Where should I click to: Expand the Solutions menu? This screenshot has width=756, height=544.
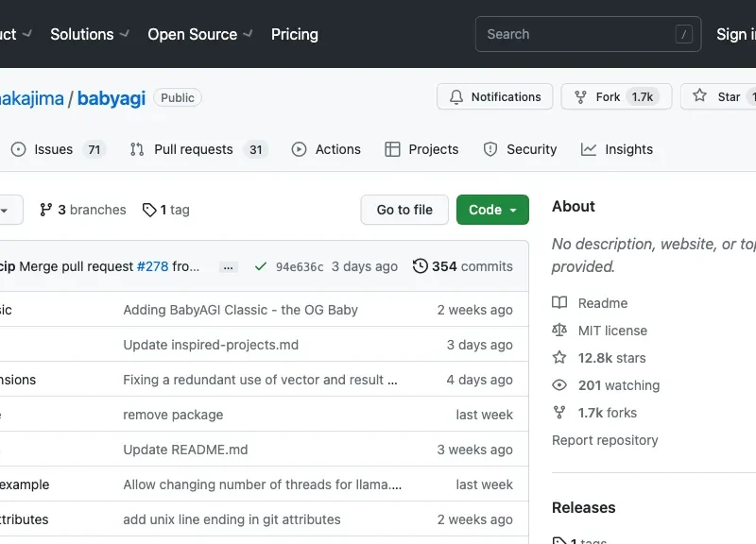pos(89,34)
